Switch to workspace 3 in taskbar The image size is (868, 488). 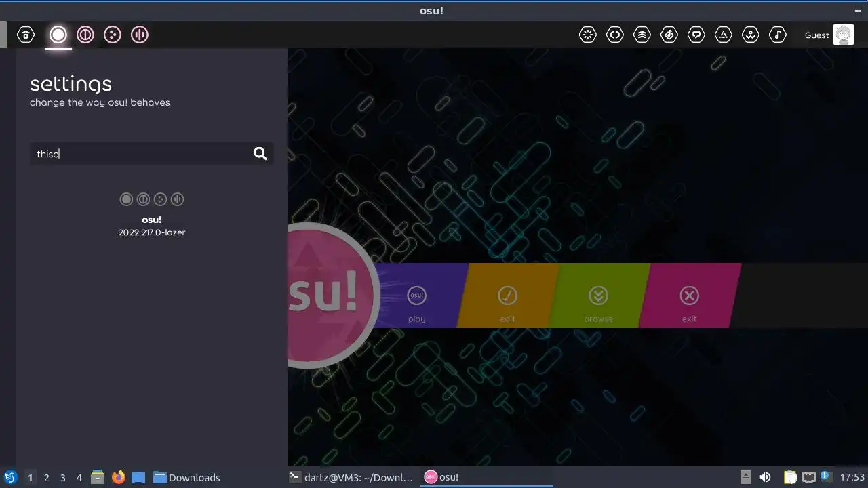coord(62,478)
